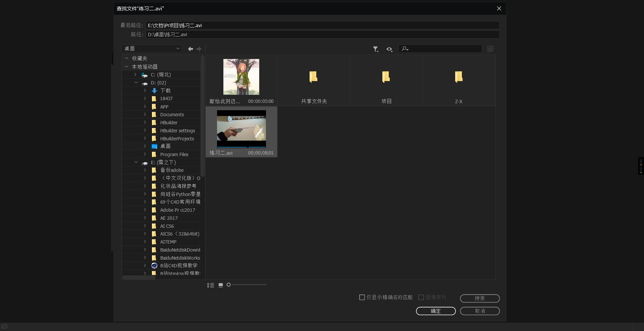
Task: Open the 桌面 location dropdown
Action: click(x=152, y=49)
